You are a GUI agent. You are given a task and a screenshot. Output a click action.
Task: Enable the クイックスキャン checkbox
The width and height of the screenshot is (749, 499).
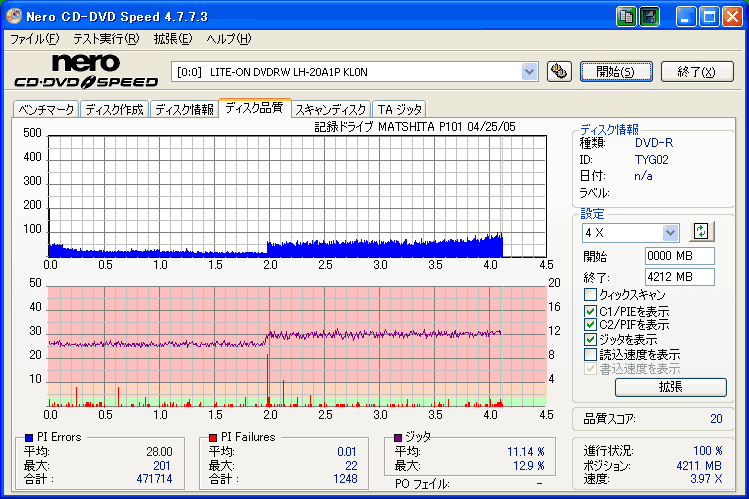(590, 294)
